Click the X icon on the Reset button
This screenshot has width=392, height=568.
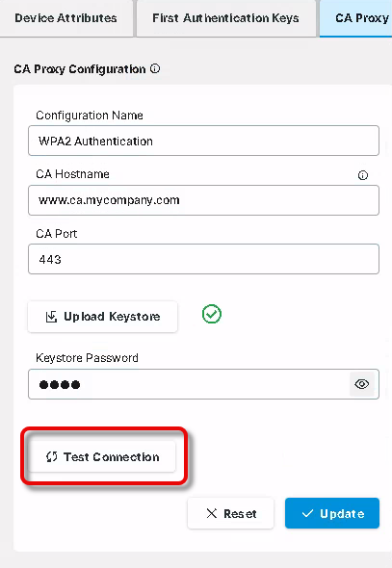coord(212,513)
